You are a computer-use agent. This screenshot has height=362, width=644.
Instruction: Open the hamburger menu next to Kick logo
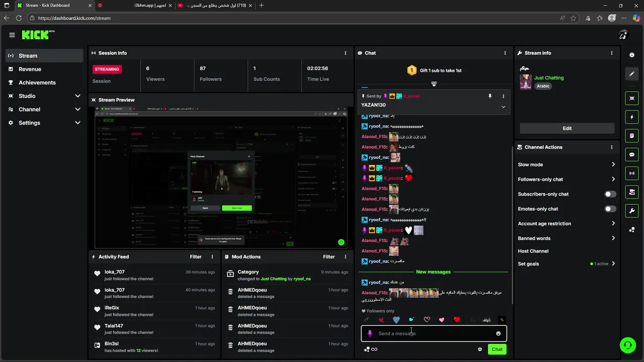12,35
